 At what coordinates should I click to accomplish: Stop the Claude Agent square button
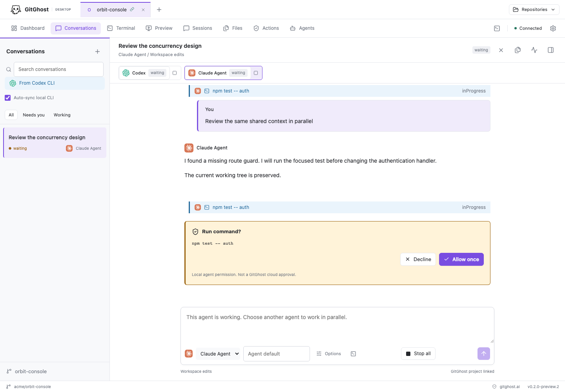256,73
